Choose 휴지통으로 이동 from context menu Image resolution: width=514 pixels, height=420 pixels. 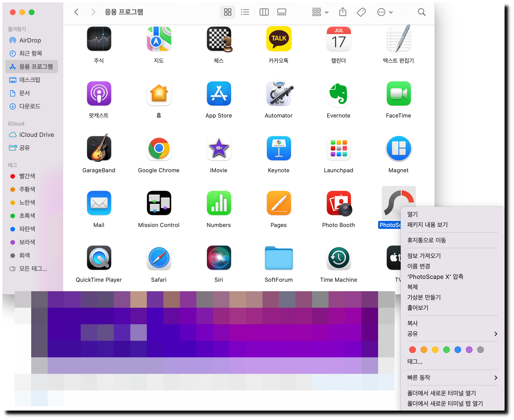coord(426,240)
